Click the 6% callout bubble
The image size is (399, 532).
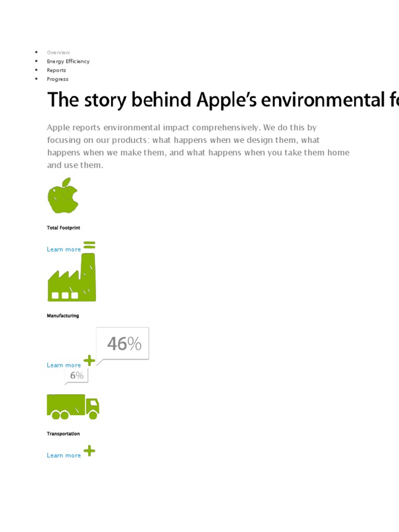[x=76, y=375]
